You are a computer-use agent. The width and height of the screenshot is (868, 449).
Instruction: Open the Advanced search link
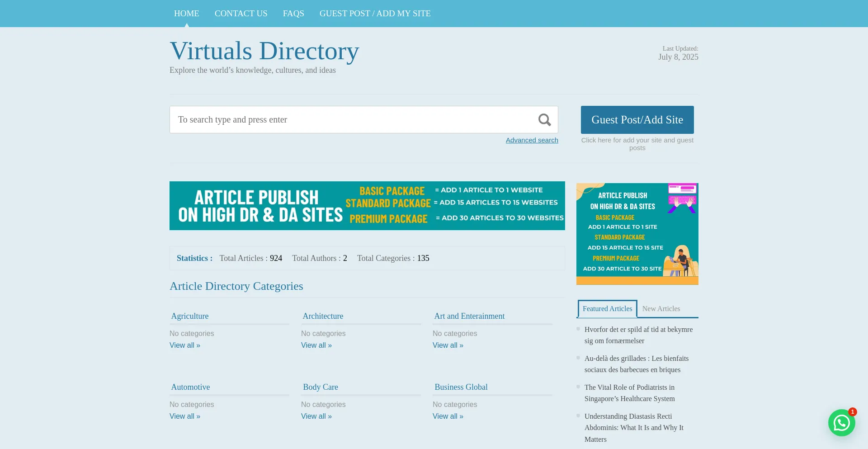(532, 140)
